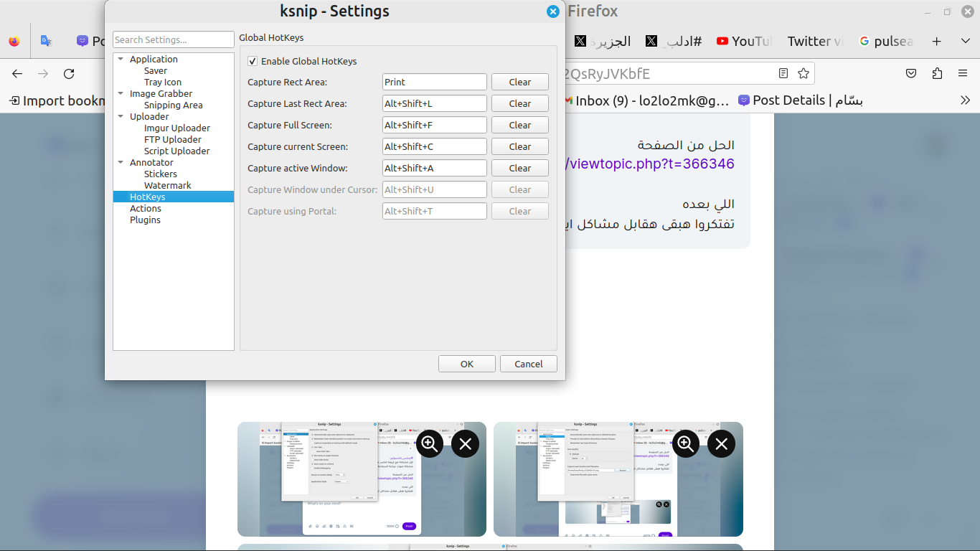
Task: Focus the Search Settings field
Action: pos(174,39)
